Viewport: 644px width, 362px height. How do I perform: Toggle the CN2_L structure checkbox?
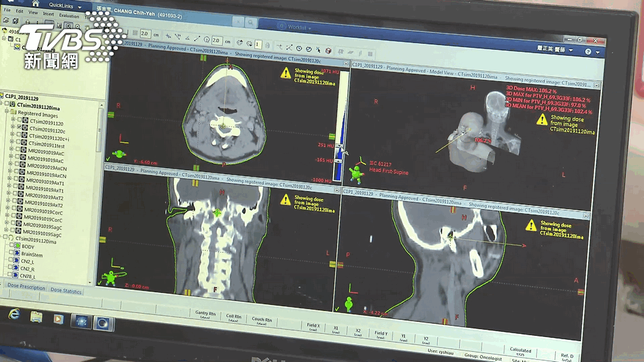(x=11, y=260)
